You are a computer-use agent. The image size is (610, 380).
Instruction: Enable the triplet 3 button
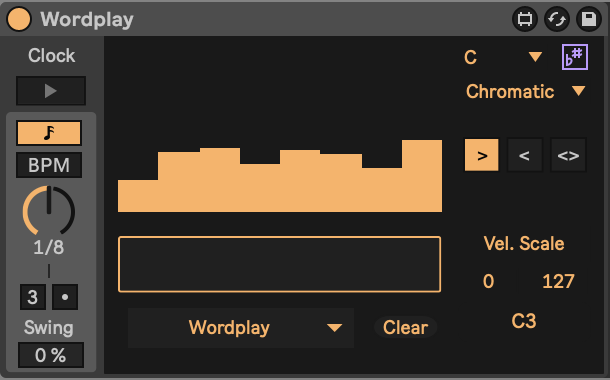click(33, 297)
